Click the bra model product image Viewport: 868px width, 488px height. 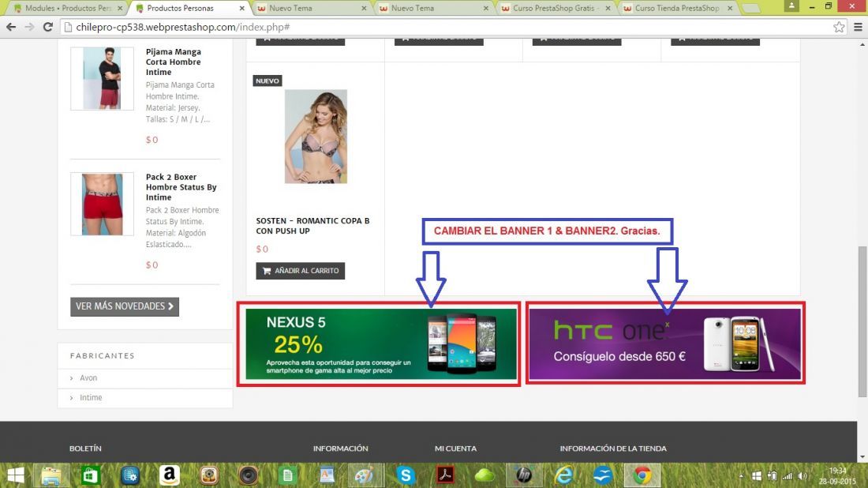pos(316,137)
